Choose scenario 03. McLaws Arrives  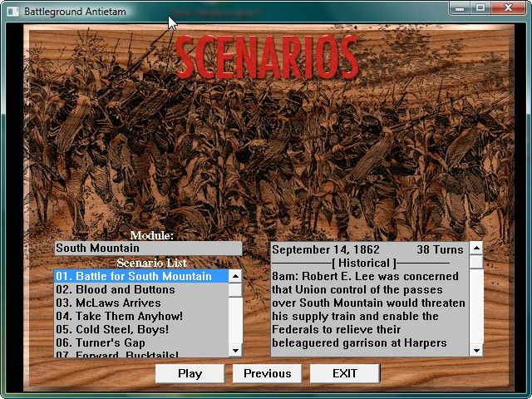click(x=140, y=303)
